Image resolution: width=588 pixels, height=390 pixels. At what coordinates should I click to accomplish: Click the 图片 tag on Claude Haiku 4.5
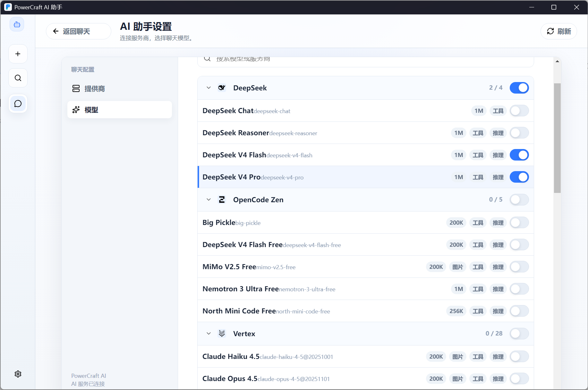click(457, 357)
